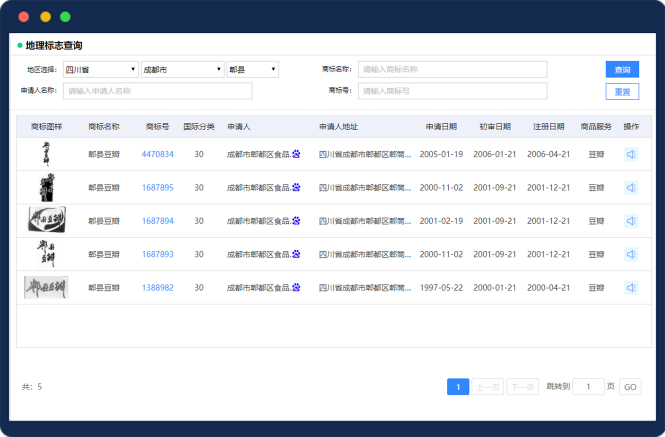
Task: Open the 四川省 province dropdown
Action: tap(101, 70)
